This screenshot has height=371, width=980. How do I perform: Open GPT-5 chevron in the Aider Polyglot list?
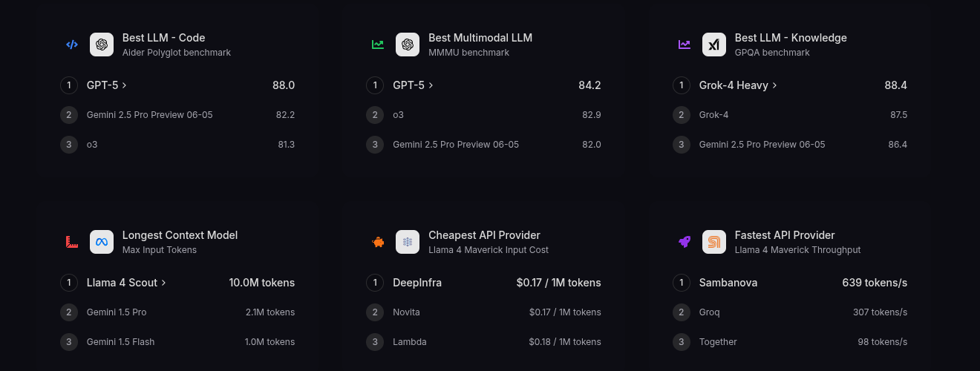coord(125,85)
